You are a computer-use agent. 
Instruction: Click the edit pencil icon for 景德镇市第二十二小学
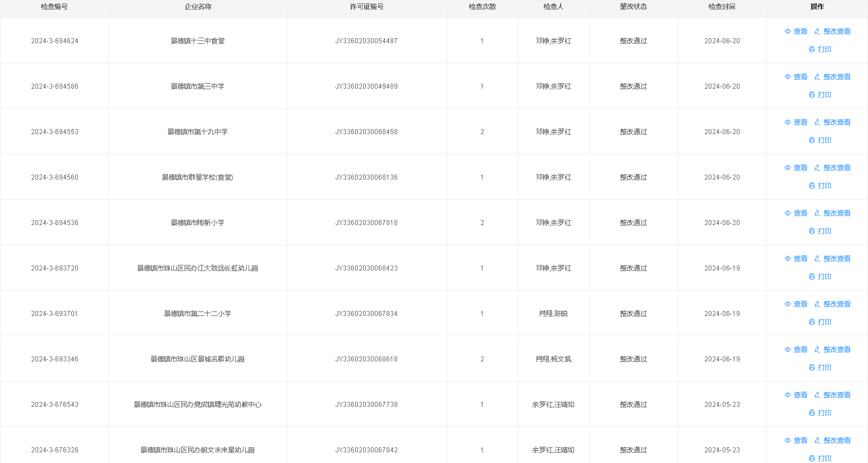click(x=818, y=304)
